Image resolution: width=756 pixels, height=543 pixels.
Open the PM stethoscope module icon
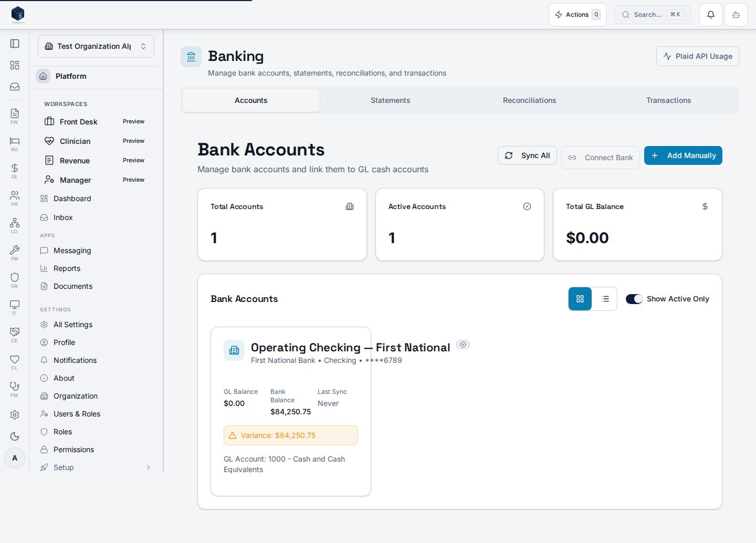click(x=15, y=389)
